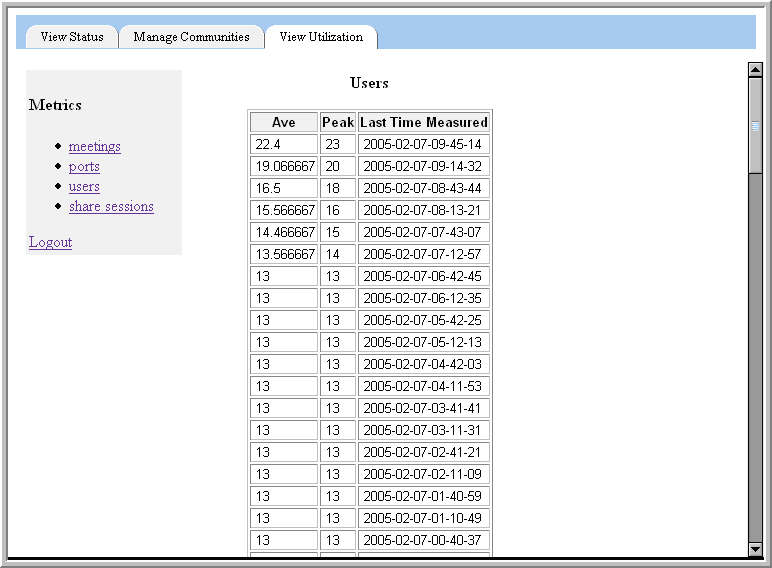Click timestamp 2005-02-07-03-41-41

(424, 408)
